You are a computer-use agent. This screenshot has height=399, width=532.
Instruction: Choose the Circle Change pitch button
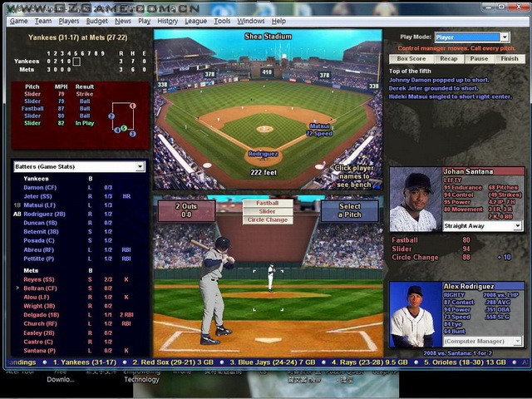pyautogui.click(x=268, y=219)
